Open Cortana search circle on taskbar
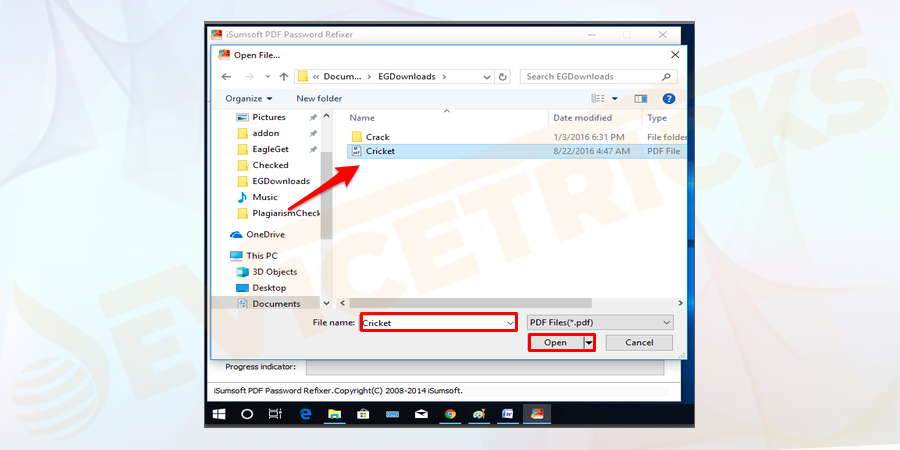Image resolution: width=900 pixels, height=450 pixels. (247, 414)
